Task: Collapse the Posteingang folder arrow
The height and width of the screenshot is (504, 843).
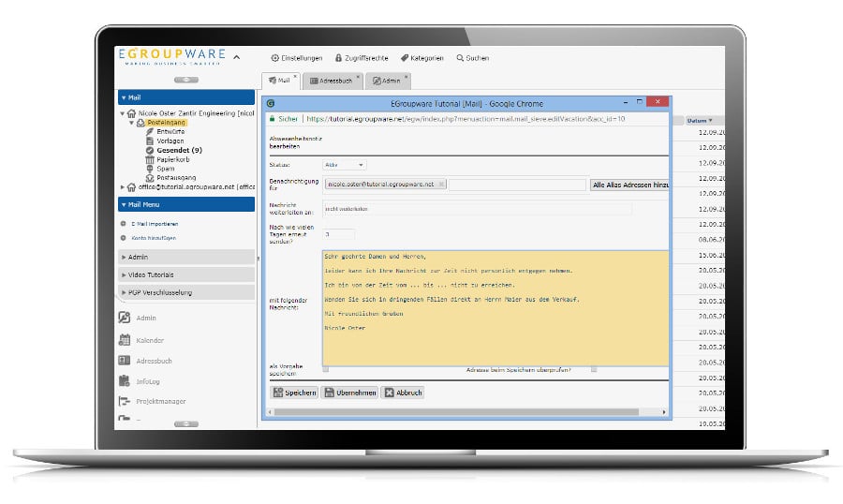Action: (131, 123)
